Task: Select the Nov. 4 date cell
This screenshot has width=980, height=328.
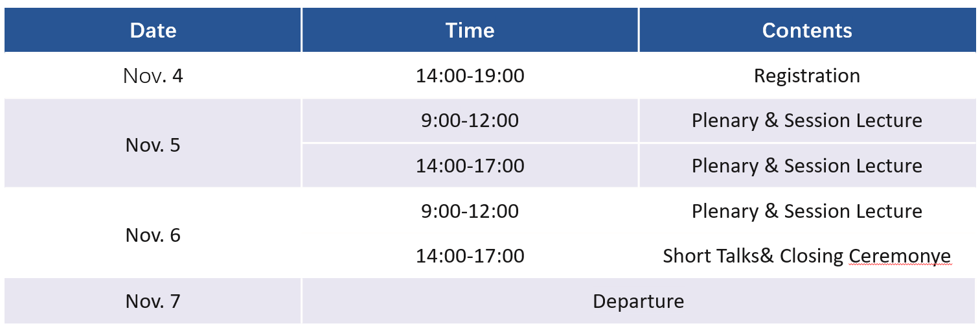Action: [x=153, y=76]
